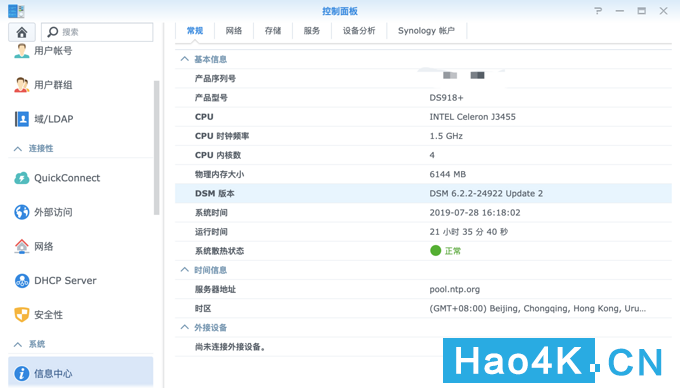Click the sidebar vertical scrollbar
Viewport: 680px width, 388px height.
(157, 147)
